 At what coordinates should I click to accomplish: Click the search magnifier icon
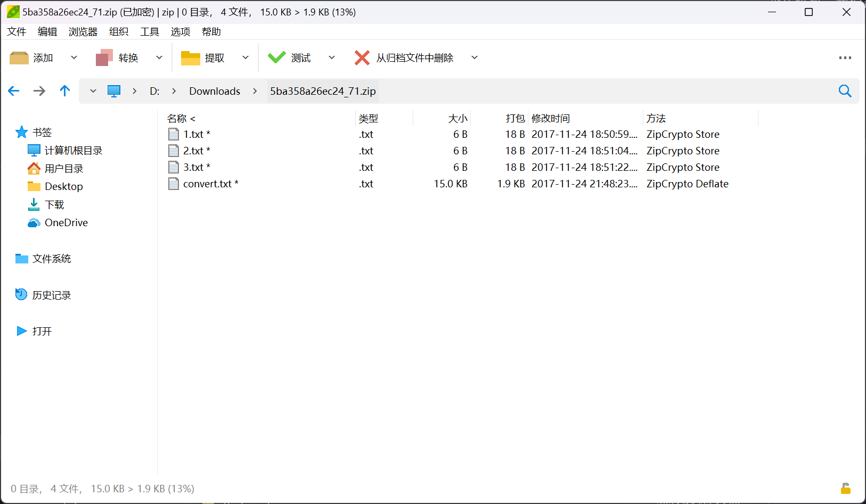[x=845, y=91]
